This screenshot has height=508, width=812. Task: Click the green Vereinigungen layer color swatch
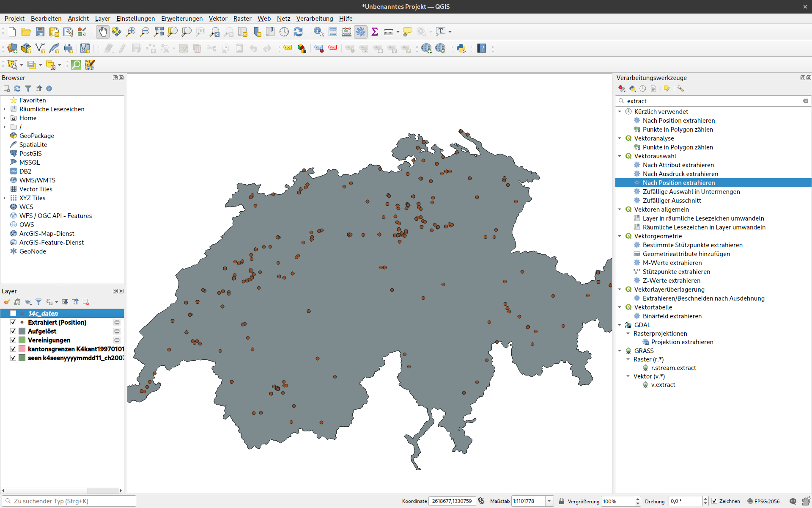tap(22, 340)
